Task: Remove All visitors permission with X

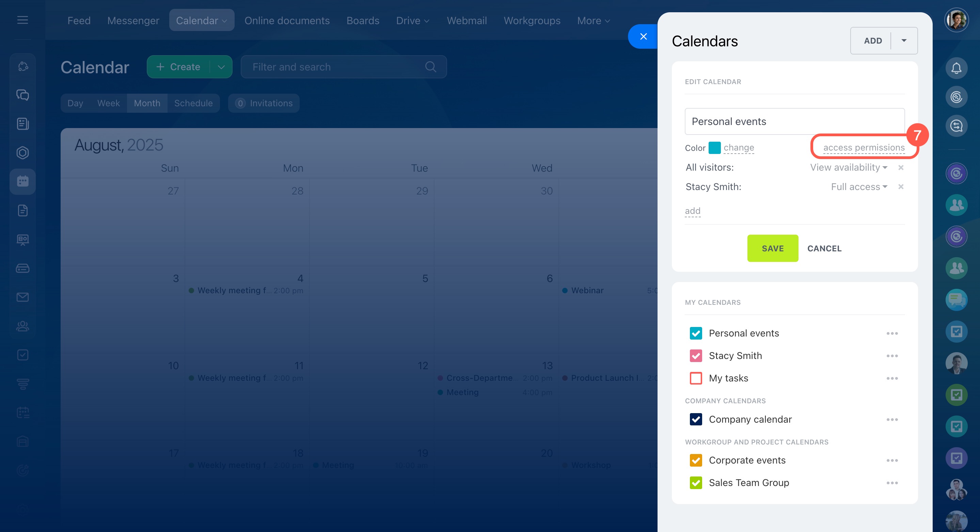Action: tap(900, 168)
